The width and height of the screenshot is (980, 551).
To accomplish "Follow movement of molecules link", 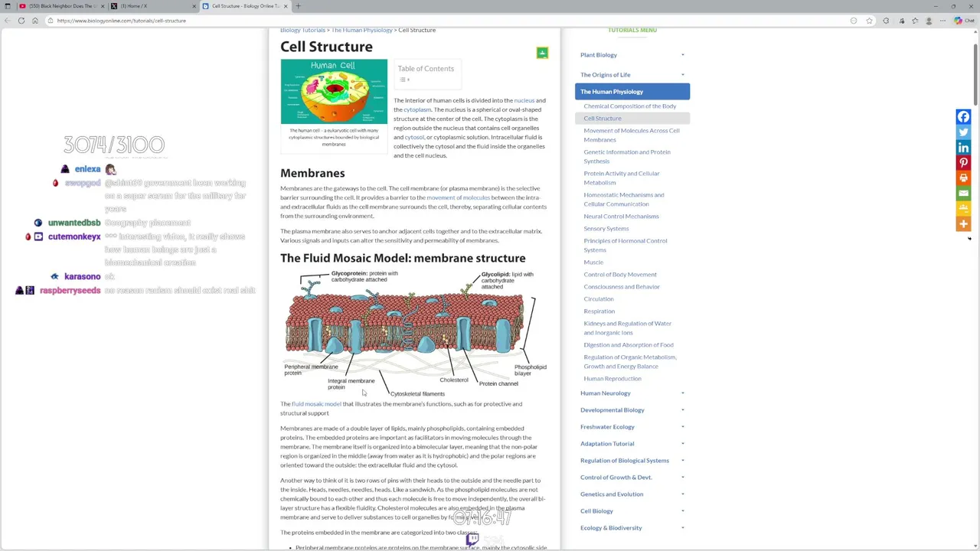I will click(x=458, y=198).
